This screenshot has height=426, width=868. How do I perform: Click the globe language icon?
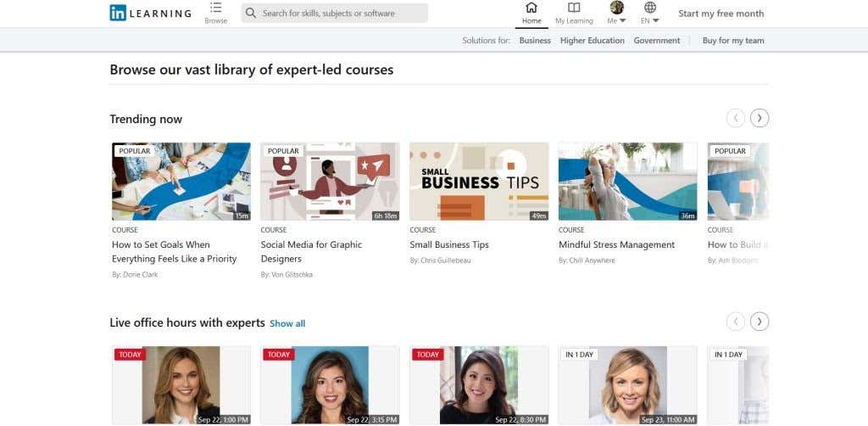point(650,8)
